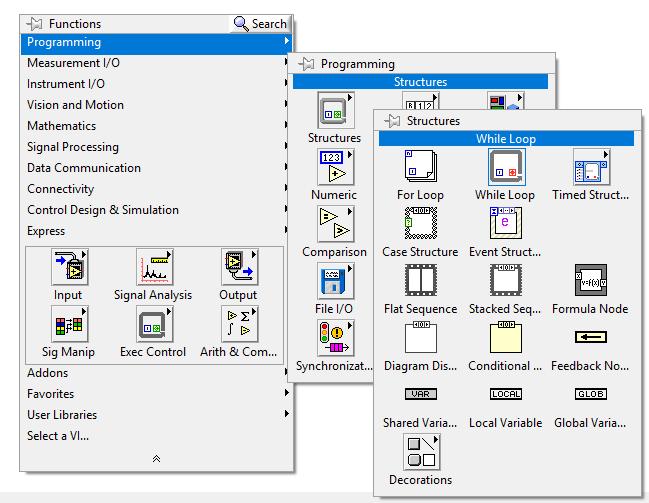Select the Formula Node icon
The height and width of the screenshot is (503, 649).
click(591, 280)
